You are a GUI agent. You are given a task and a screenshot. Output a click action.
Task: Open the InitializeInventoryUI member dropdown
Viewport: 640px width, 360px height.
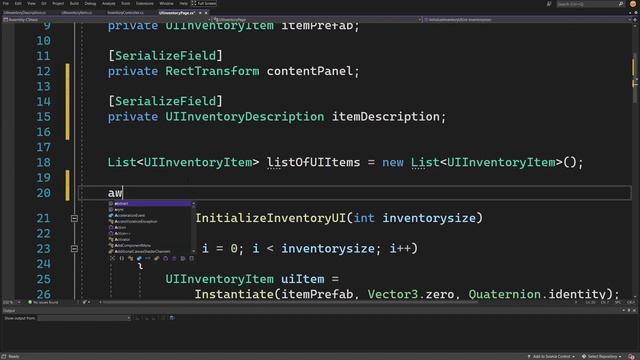coord(527,19)
